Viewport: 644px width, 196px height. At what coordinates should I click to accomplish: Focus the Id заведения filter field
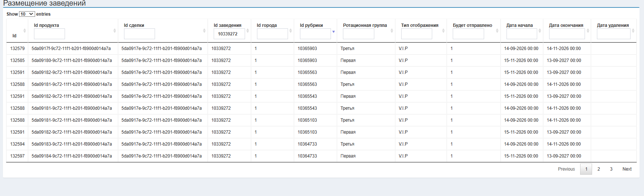click(229, 34)
